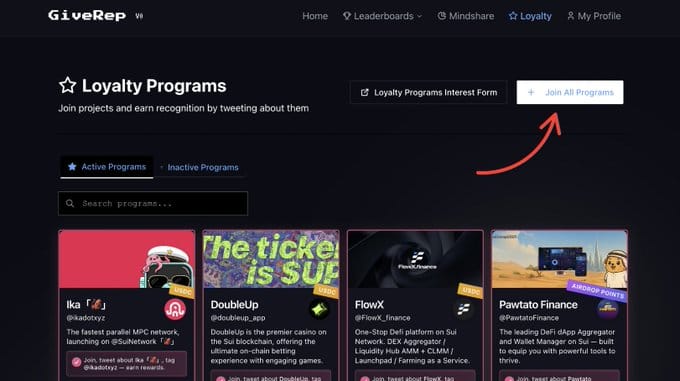Click the FlowX program title

point(369,305)
